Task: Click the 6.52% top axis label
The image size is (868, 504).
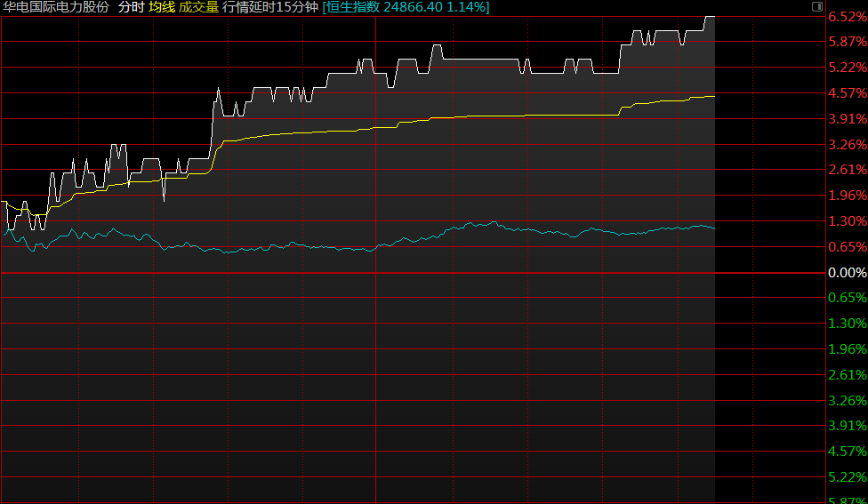Action: coord(847,16)
